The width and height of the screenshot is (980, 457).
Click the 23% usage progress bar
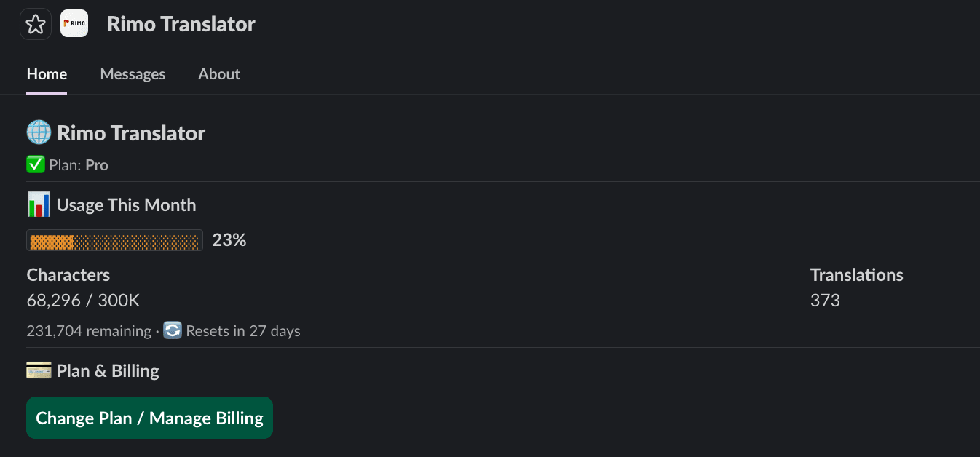(114, 240)
